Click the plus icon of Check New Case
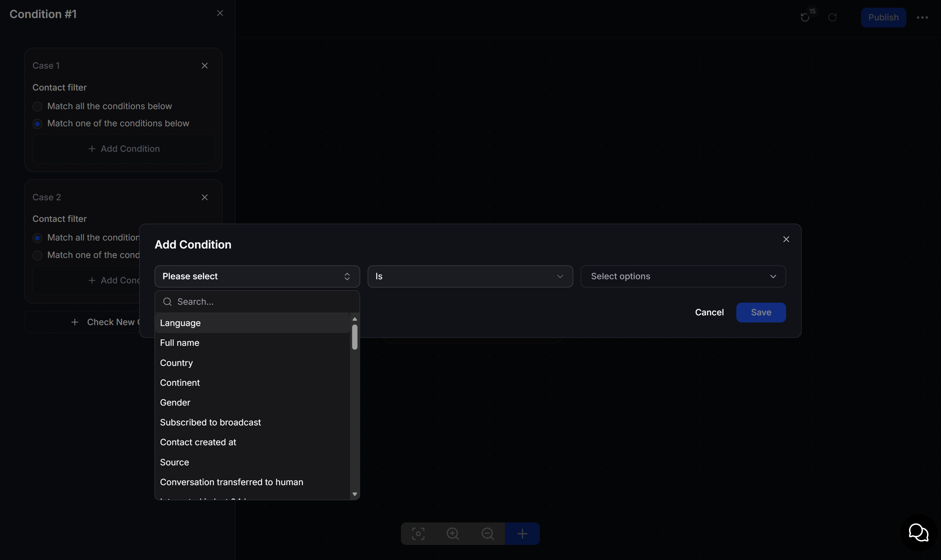The width and height of the screenshot is (941, 560). 75,322
